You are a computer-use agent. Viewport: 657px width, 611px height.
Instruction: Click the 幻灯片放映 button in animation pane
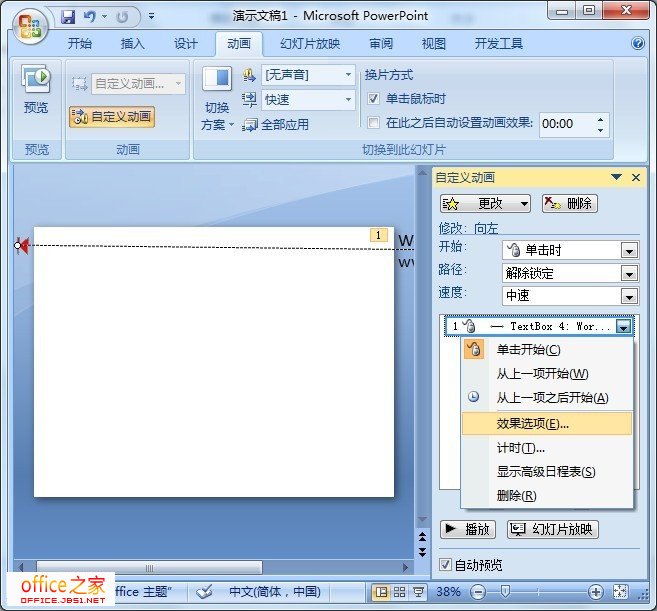pos(553,529)
